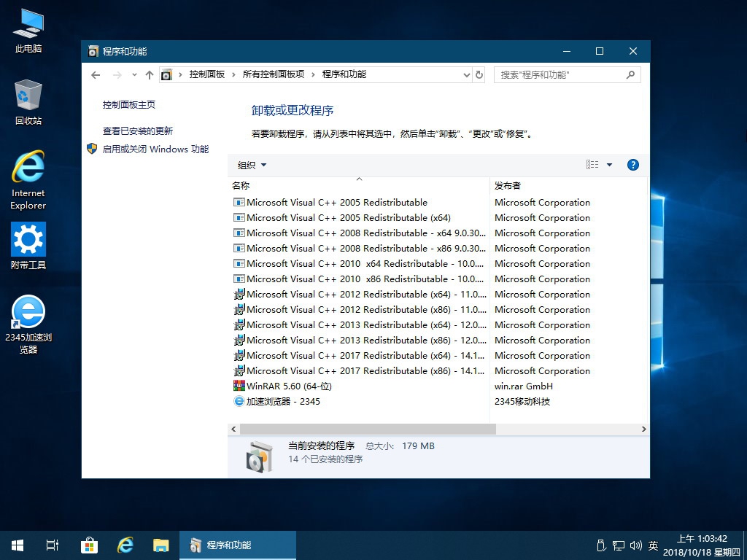Image resolution: width=747 pixels, height=560 pixels.
Task: Click the USB device tray icon
Action: click(x=601, y=545)
